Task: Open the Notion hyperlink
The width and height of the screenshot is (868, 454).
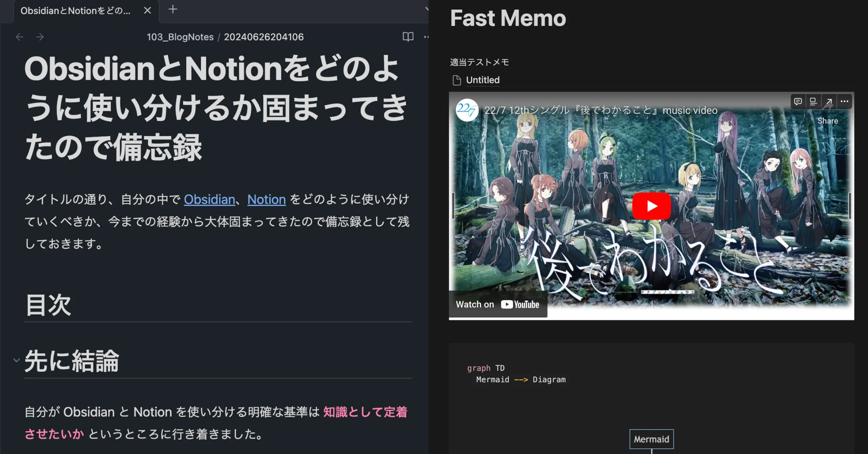Action: click(x=266, y=200)
